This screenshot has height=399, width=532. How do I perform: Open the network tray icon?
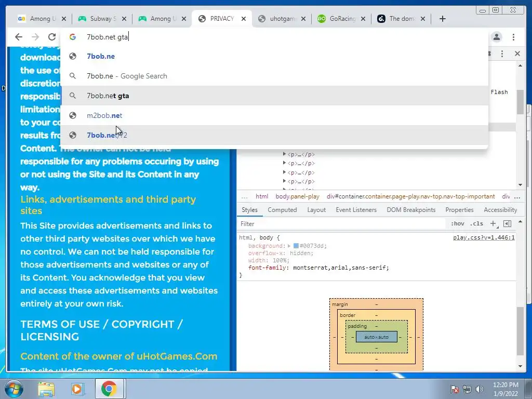point(467,389)
